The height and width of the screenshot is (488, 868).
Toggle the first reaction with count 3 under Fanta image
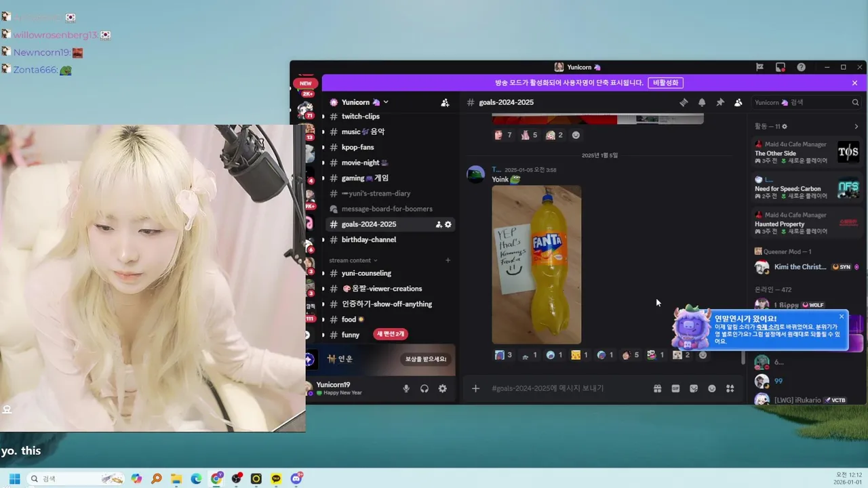tap(503, 354)
